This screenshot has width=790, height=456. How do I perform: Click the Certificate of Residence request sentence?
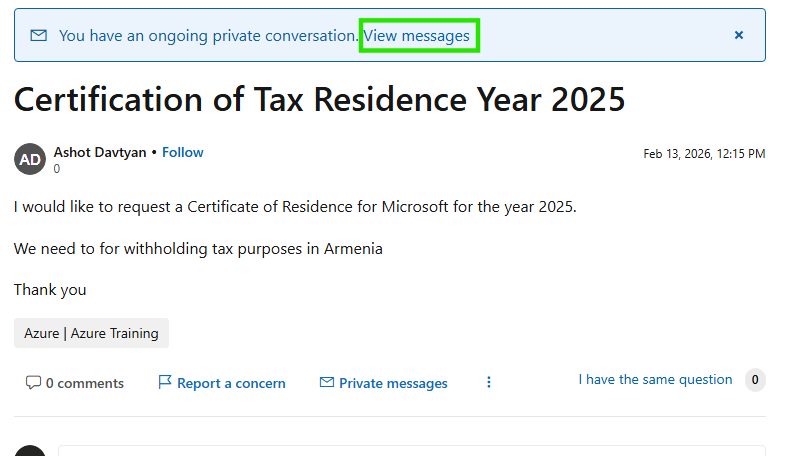[x=295, y=207]
